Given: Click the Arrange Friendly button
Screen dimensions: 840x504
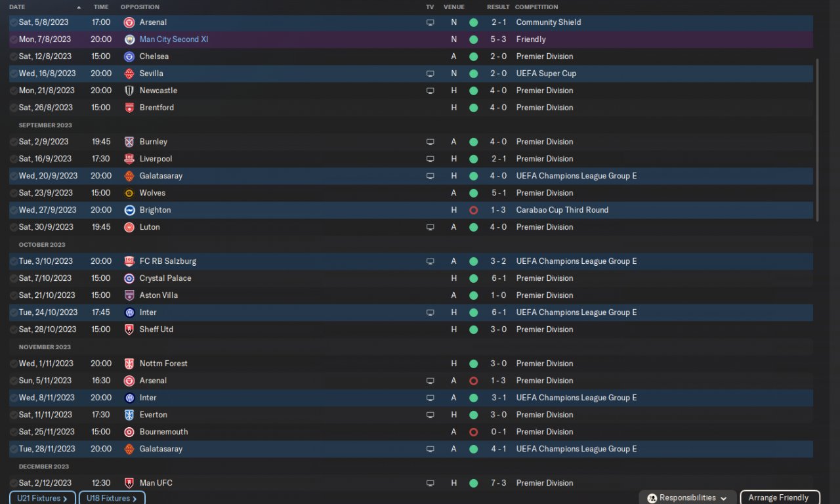Looking at the screenshot, I should [779, 498].
